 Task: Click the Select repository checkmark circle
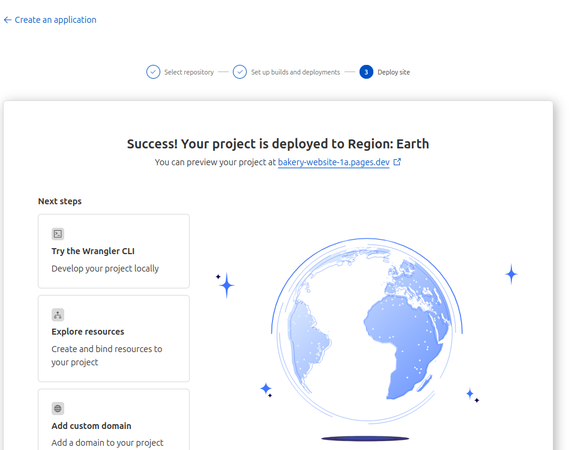pos(153,72)
